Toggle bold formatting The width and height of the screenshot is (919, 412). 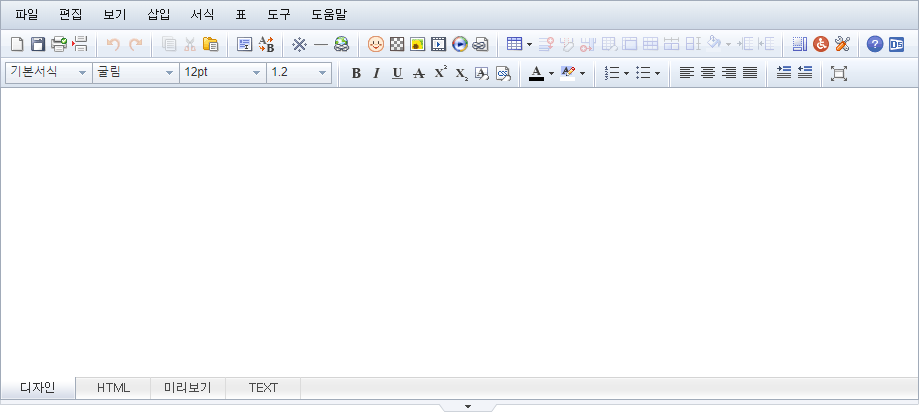point(356,73)
